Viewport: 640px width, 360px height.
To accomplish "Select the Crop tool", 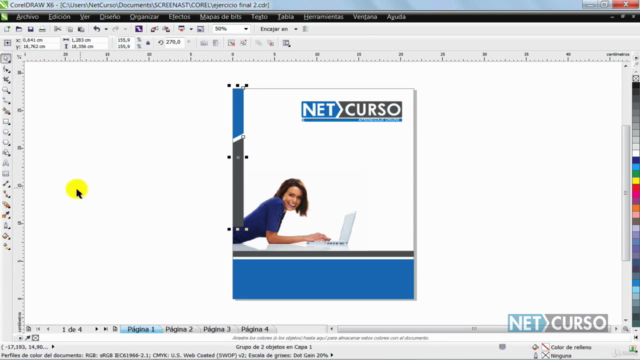I will tap(6, 80).
